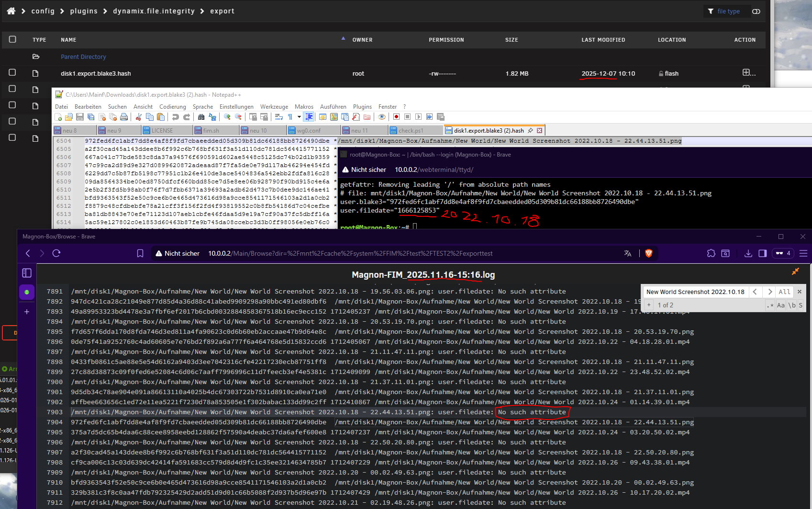Reload the page in Brave
812x509 pixels.
tap(56, 253)
